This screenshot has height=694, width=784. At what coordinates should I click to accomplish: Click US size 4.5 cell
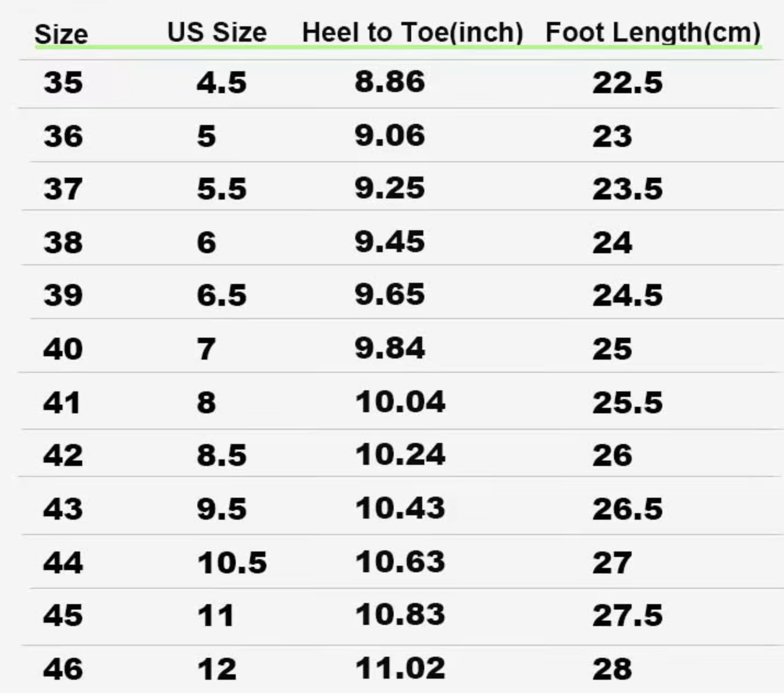click(221, 83)
